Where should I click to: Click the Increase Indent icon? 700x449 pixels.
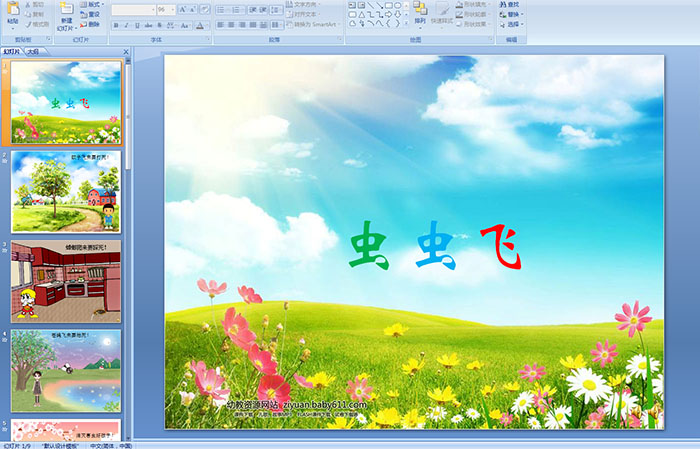pyautogui.click(x=264, y=9)
